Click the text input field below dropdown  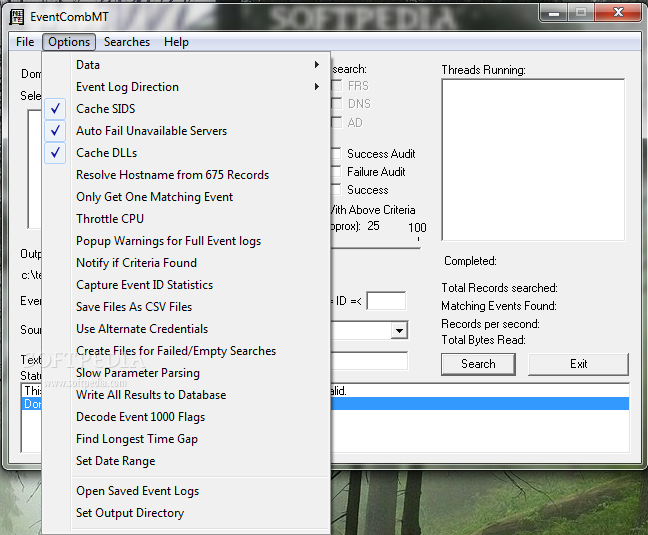click(x=369, y=361)
